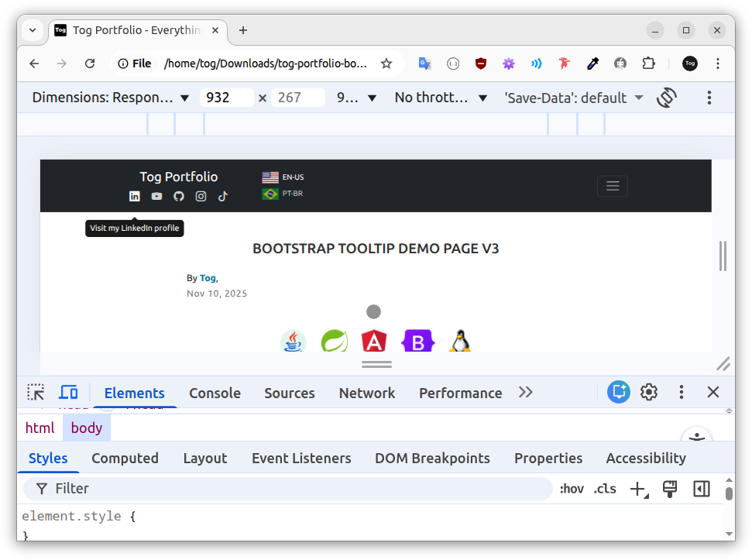Toggle the .cls classes panel
752x560 pixels.
pyautogui.click(x=605, y=489)
